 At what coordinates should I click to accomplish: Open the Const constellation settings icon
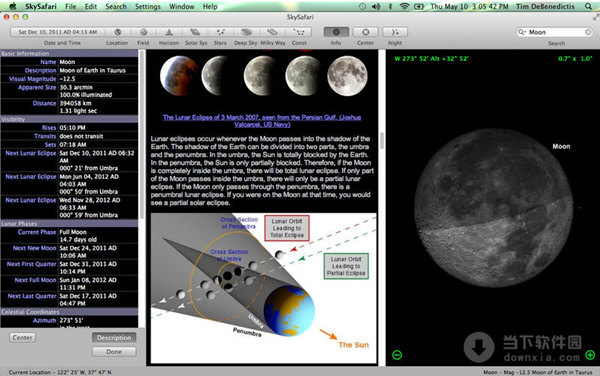click(x=298, y=32)
